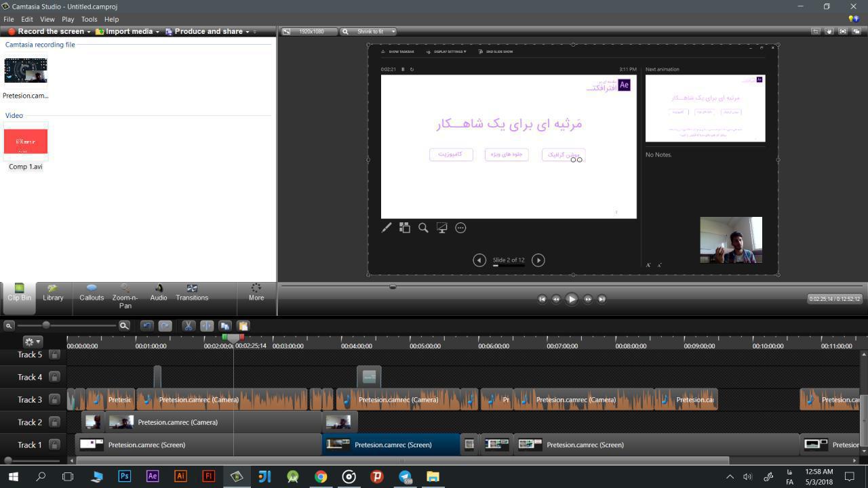
Task: Open Photoshop from the taskbar
Action: (x=124, y=476)
